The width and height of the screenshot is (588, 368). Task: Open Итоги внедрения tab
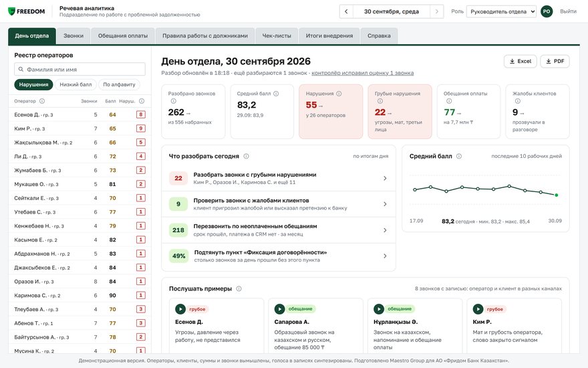click(329, 36)
